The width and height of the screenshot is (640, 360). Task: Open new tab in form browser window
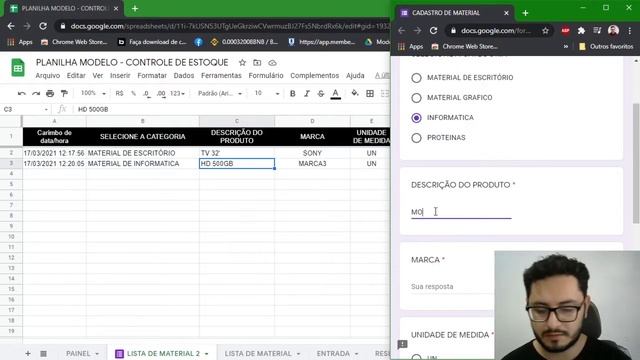pos(525,13)
